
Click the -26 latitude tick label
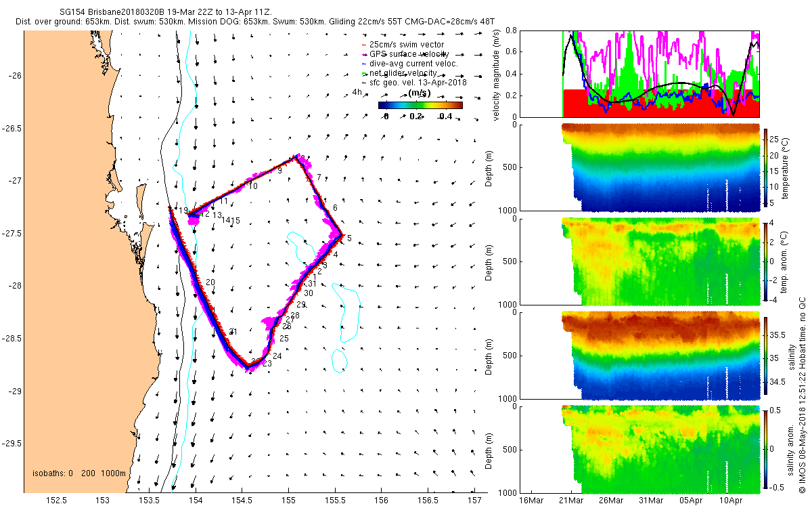(14, 75)
